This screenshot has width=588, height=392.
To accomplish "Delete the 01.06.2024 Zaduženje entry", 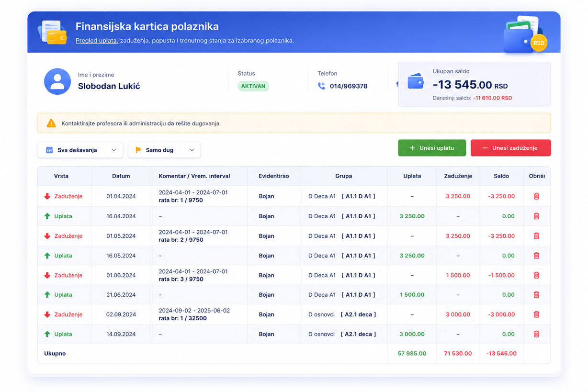I will (536, 275).
